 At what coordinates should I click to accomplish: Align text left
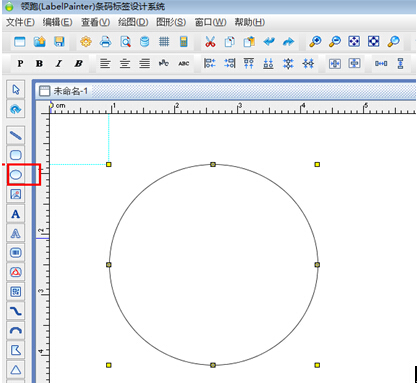click(x=105, y=63)
